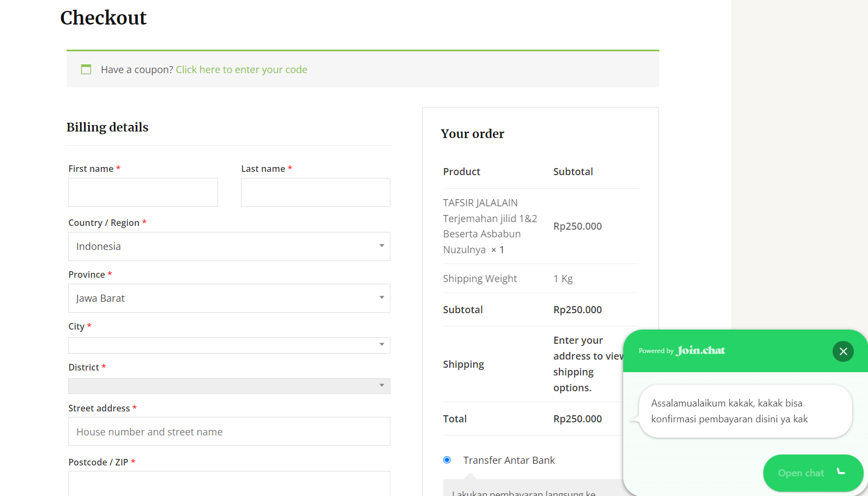The image size is (868, 496).
Task: Click the Country dropdown arrow icon
Action: pyautogui.click(x=382, y=246)
